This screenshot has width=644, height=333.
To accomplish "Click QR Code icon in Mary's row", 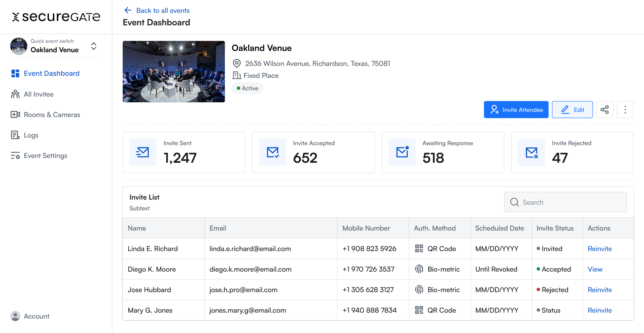I will tap(419, 310).
